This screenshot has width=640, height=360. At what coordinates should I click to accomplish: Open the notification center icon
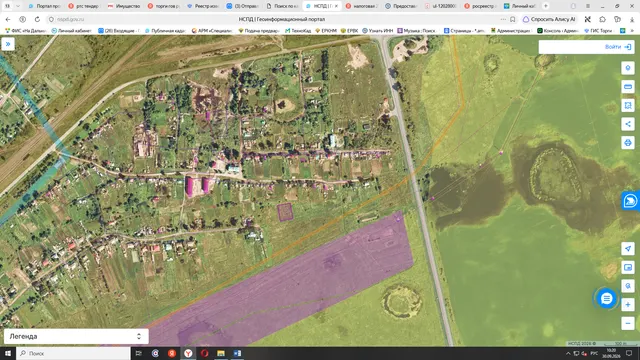coord(629,353)
